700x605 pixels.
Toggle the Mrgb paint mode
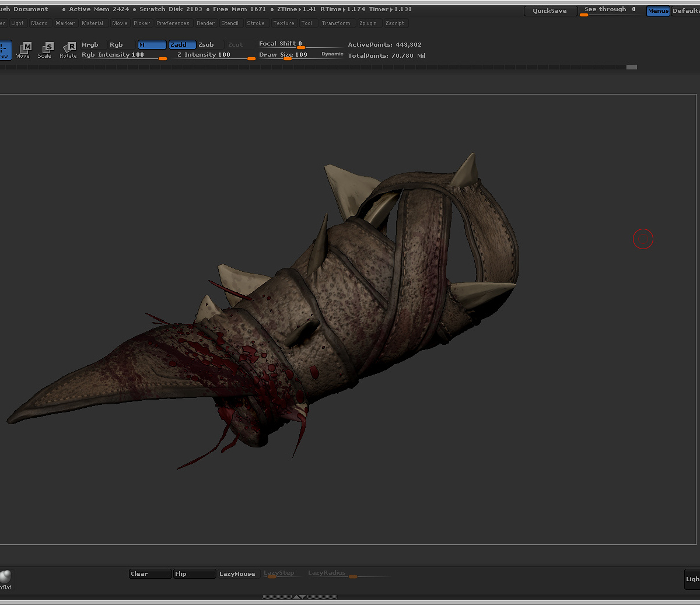[x=93, y=45]
